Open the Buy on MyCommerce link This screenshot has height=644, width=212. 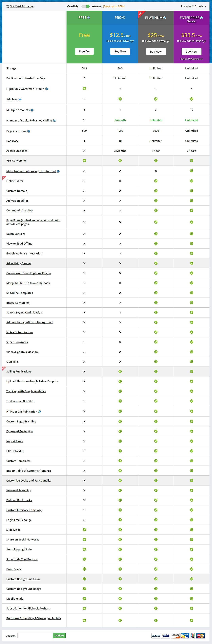point(192,59)
